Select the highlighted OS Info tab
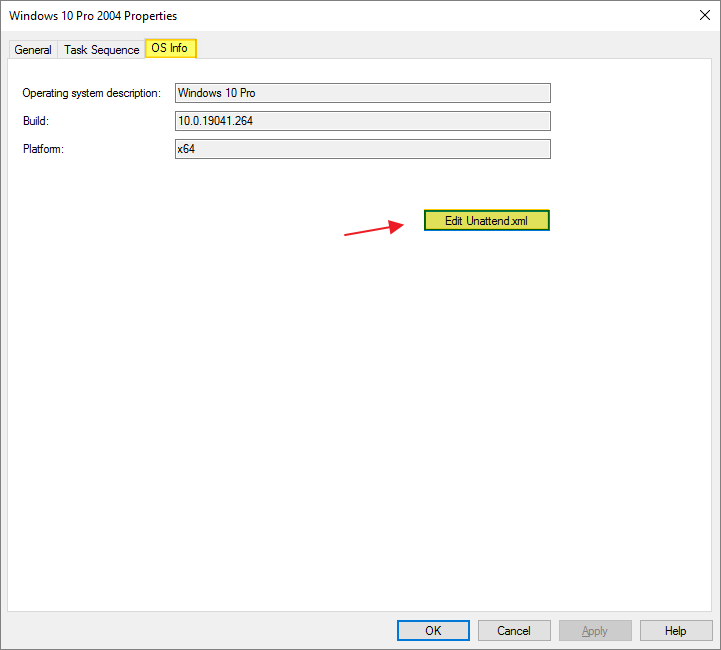The height and width of the screenshot is (650, 721). 171,48
